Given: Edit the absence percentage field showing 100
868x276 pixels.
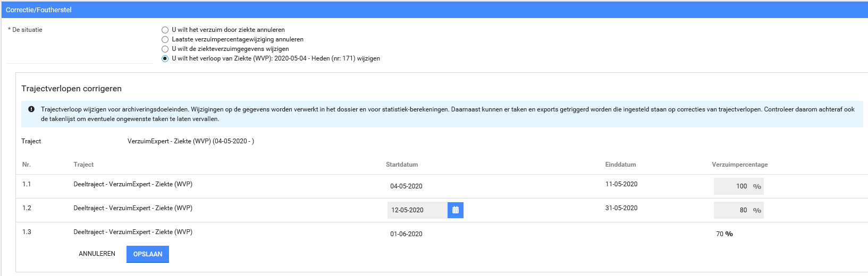Looking at the screenshot, I should (x=732, y=186).
